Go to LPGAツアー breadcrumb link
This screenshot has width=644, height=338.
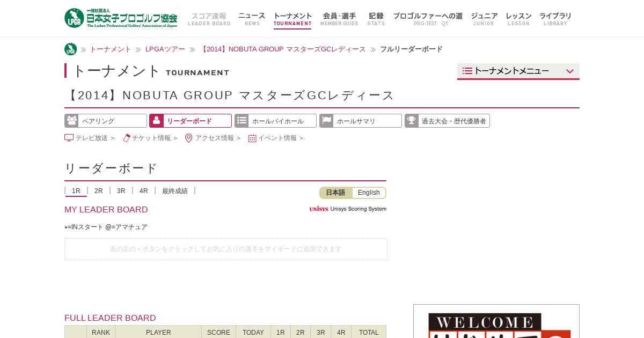tap(165, 49)
